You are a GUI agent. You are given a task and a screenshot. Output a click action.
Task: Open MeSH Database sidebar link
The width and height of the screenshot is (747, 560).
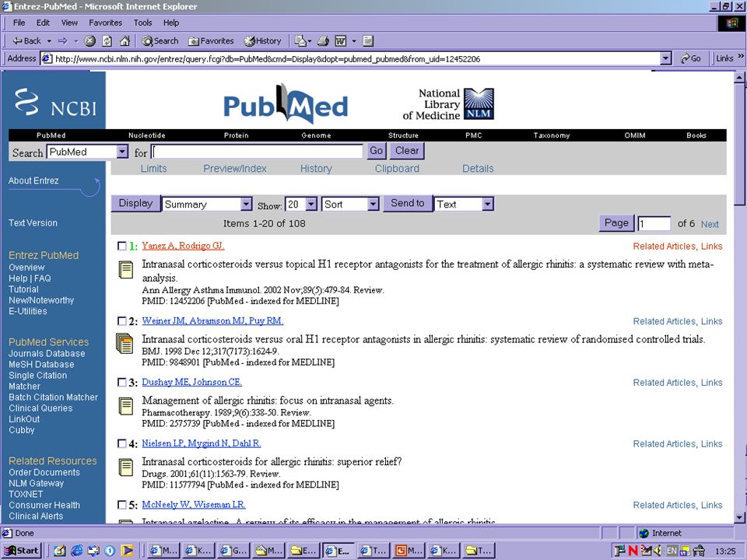coord(41,364)
